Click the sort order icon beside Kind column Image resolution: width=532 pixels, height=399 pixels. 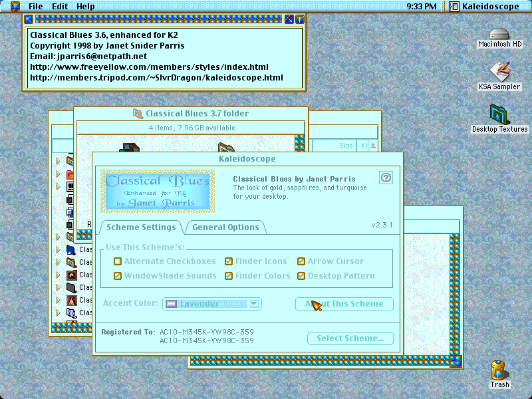[x=373, y=146]
